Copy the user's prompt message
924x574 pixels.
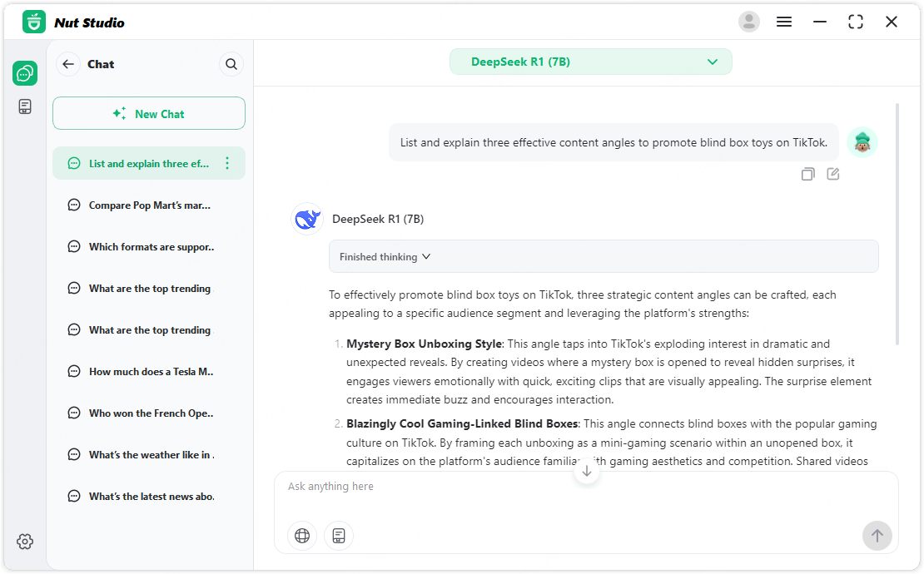click(x=808, y=174)
